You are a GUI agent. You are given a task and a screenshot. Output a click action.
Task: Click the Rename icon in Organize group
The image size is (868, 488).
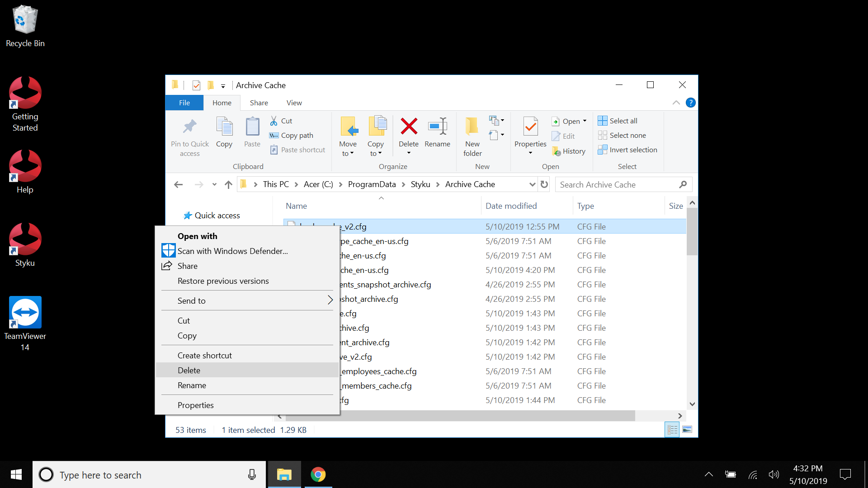coord(437,127)
